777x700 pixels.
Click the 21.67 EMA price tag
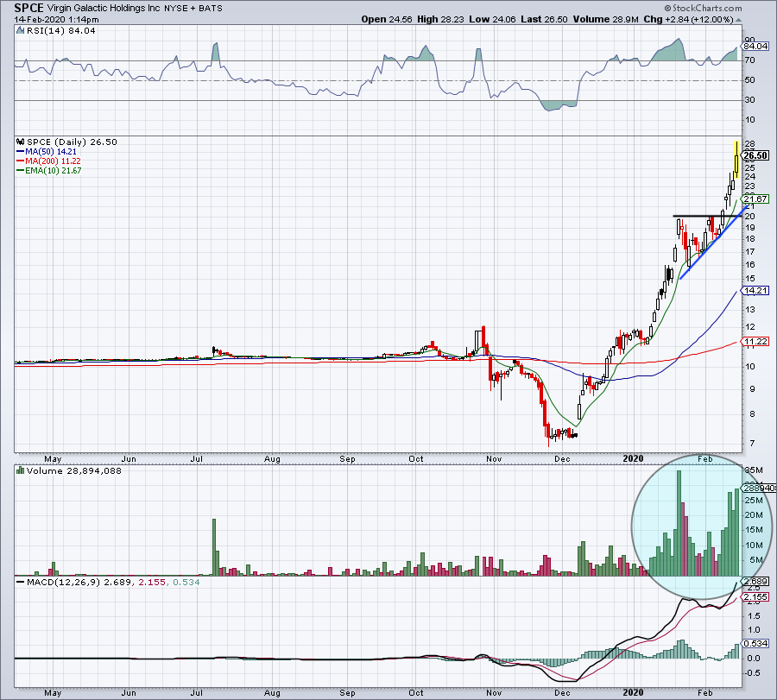click(x=755, y=199)
